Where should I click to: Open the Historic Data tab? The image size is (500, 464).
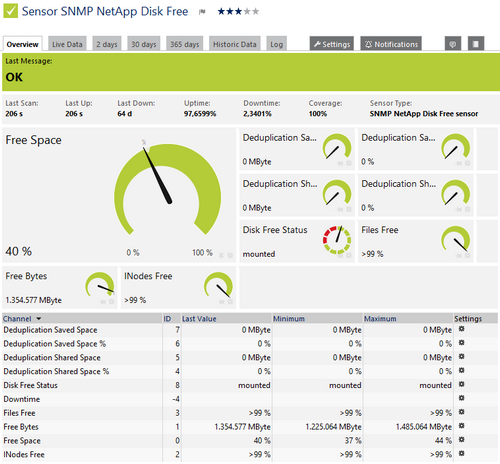[235, 44]
